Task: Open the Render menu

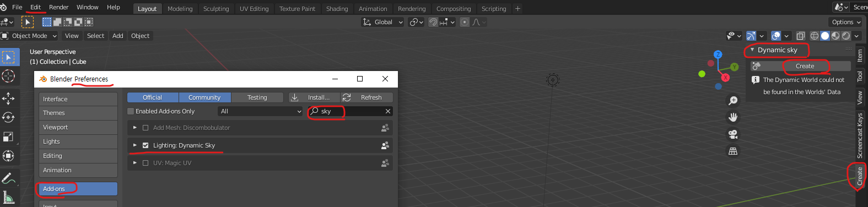Action: (58, 7)
